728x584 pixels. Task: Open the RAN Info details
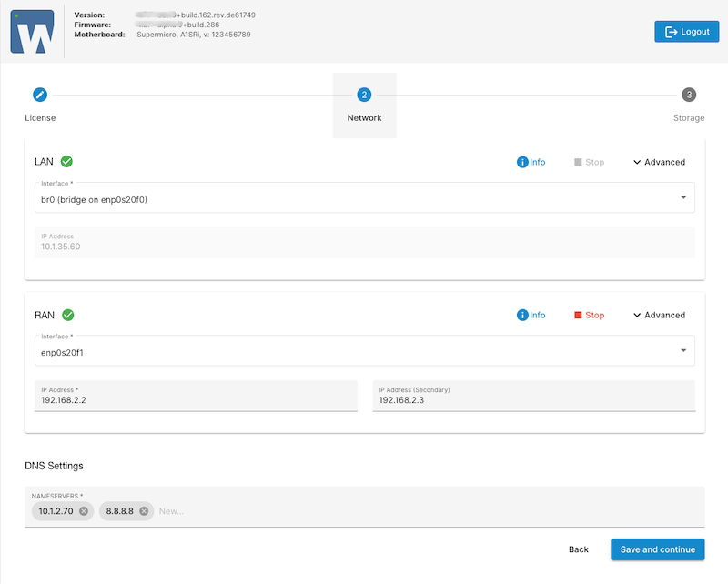pyautogui.click(x=531, y=315)
